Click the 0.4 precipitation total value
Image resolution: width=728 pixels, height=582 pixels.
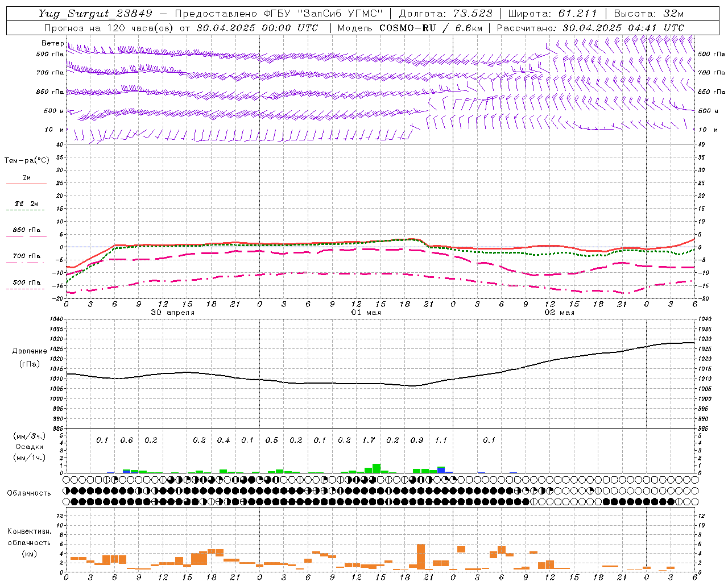223,440
